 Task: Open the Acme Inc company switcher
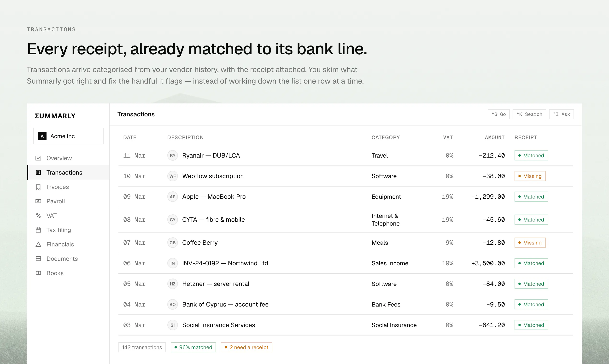68,136
